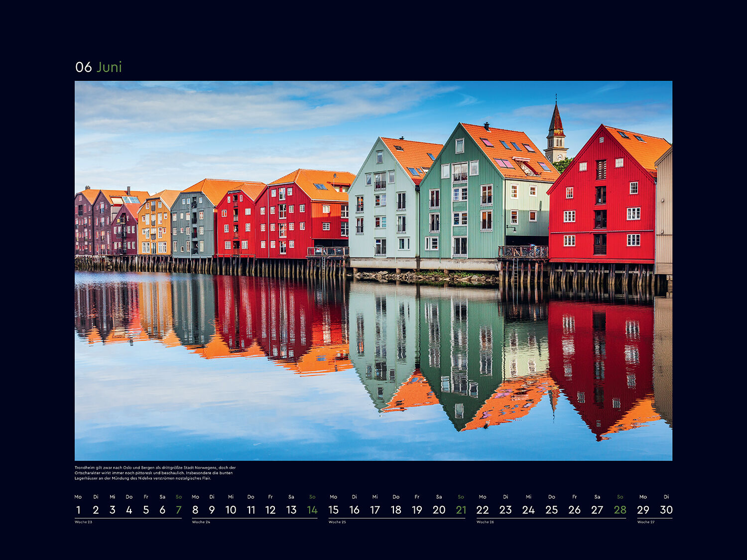Select Tuesday the 30th
The width and height of the screenshot is (747, 560).
(666, 510)
